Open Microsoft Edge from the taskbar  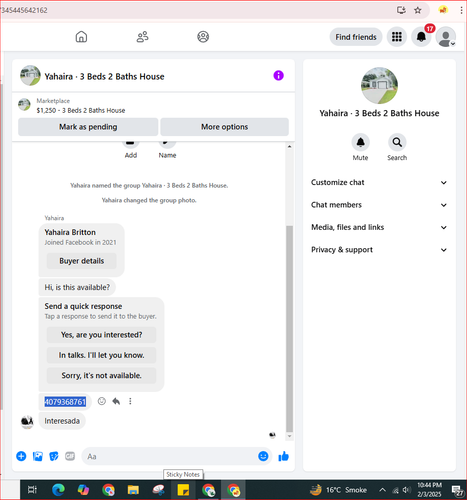tap(58, 490)
